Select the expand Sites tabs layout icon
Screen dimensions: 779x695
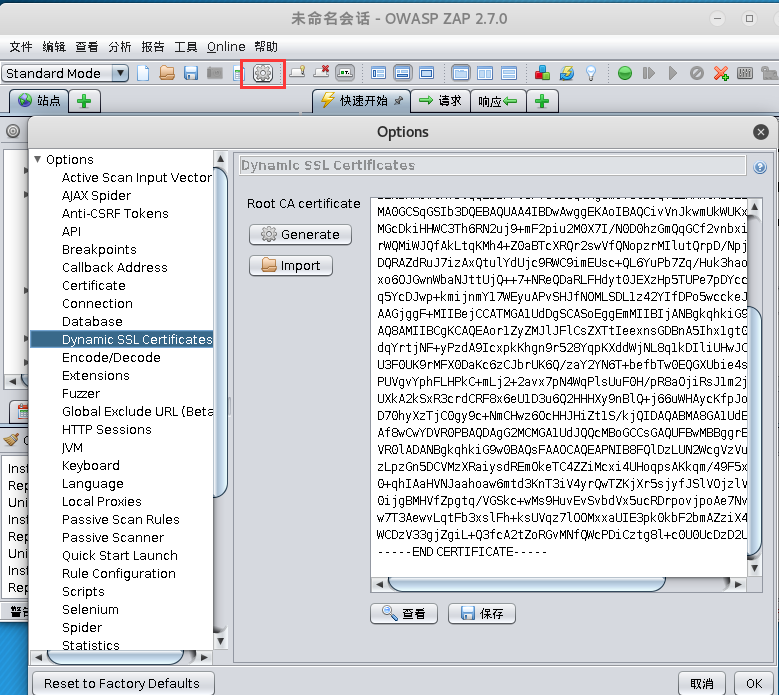click(x=379, y=74)
